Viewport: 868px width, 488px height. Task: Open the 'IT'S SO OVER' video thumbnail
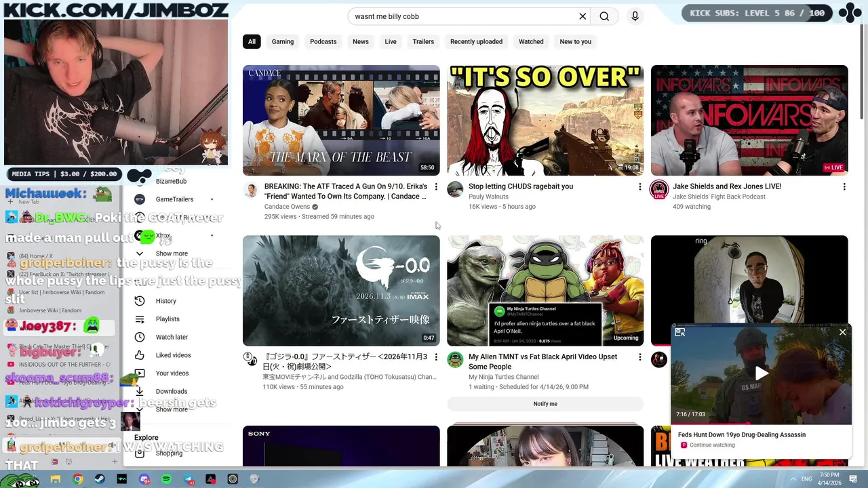tap(545, 120)
